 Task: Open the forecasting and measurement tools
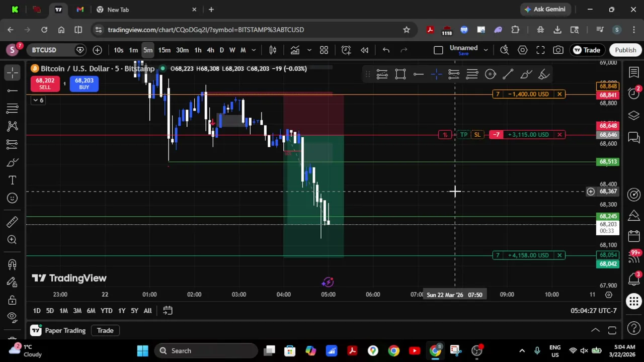coord(13,144)
